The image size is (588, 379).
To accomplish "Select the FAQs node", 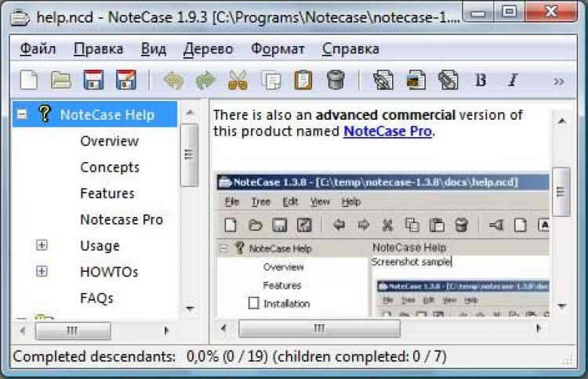I will 96,298.
